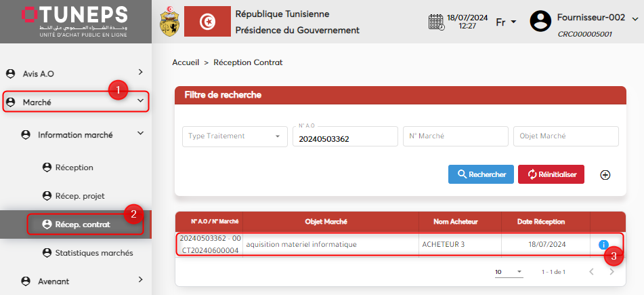Open the Type Traitement dropdown
Image resolution: width=644 pixels, height=295 pixels.
pyautogui.click(x=234, y=136)
